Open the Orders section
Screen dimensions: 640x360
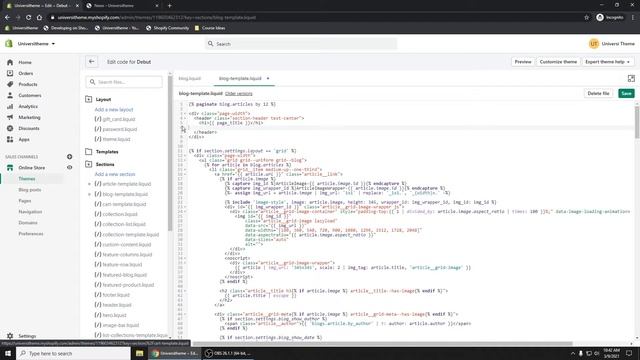(x=25, y=73)
